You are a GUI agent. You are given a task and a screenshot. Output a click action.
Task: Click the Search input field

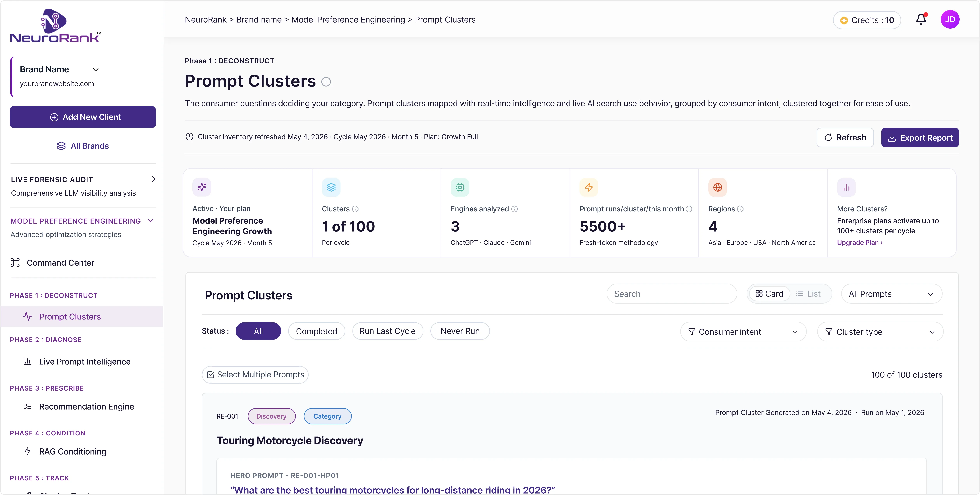coord(672,294)
